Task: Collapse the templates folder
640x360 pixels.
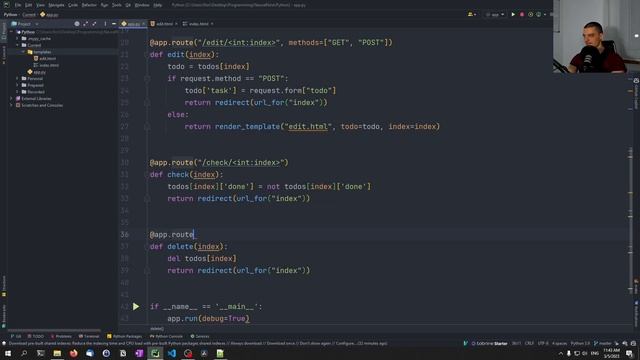Action: pos(24,52)
